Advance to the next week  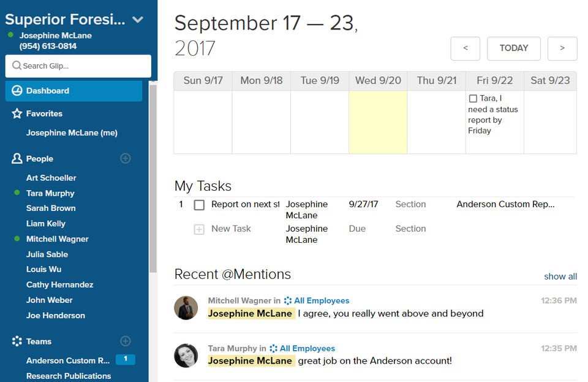pos(562,48)
